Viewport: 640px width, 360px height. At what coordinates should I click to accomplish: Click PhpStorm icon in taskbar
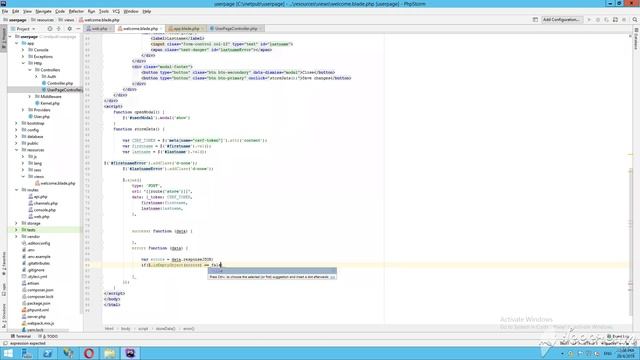tap(130, 353)
